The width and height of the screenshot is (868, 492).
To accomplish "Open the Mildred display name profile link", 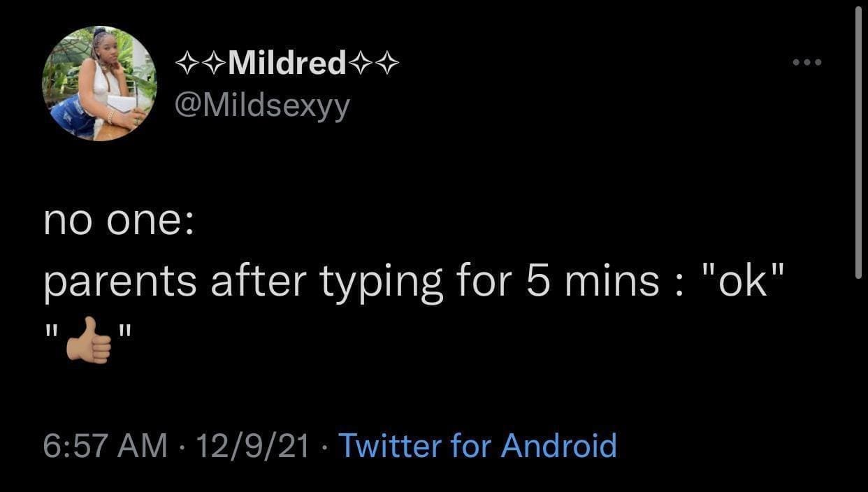I will (x=287, y=65).
